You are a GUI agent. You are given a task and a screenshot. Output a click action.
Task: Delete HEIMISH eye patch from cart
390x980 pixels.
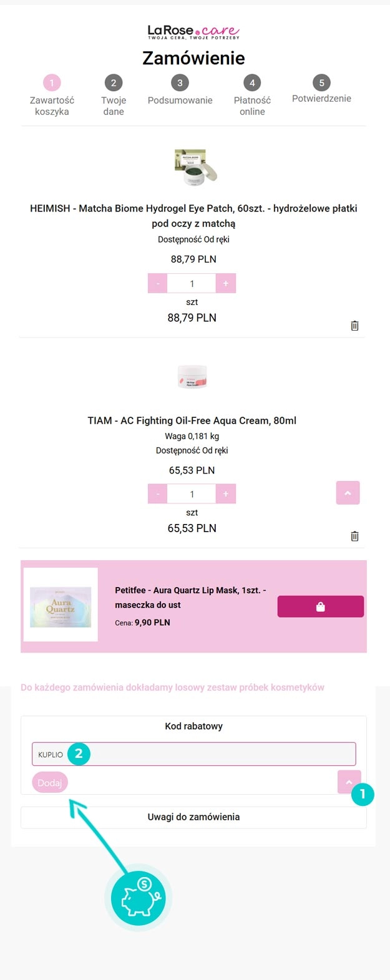354,326
